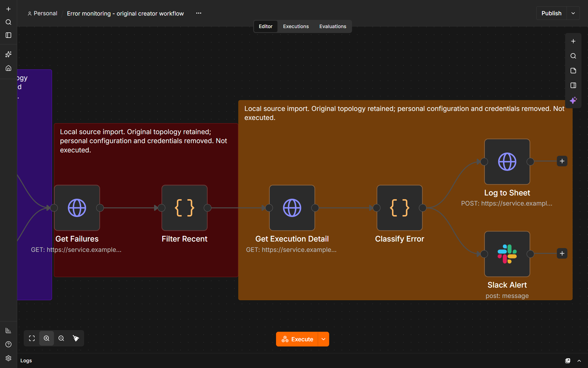Viewport: 588px width, 368px height.
Task: Select the Slack Alert node
Action: click(x=507, y=254)
